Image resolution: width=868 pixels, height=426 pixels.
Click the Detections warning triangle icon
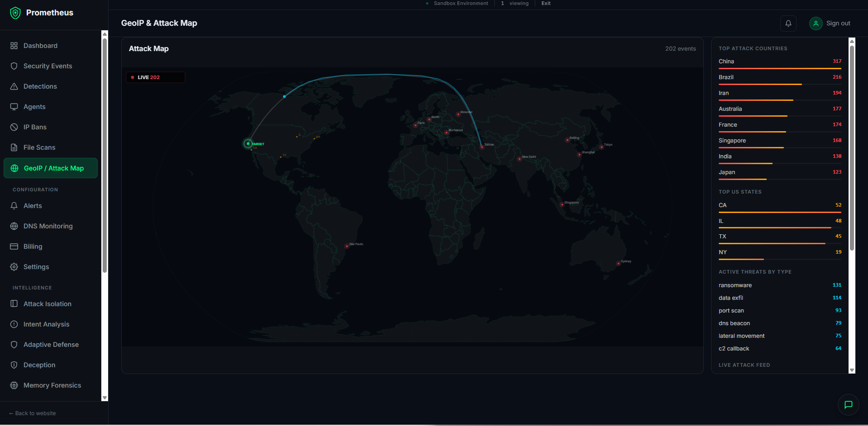[x=14, y=86]
